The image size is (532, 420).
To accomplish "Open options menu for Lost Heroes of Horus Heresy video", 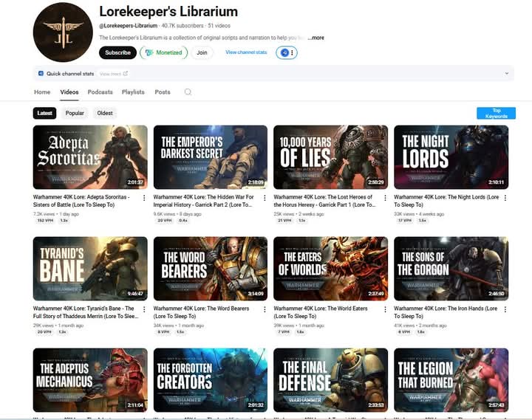I will coord(385,198).
